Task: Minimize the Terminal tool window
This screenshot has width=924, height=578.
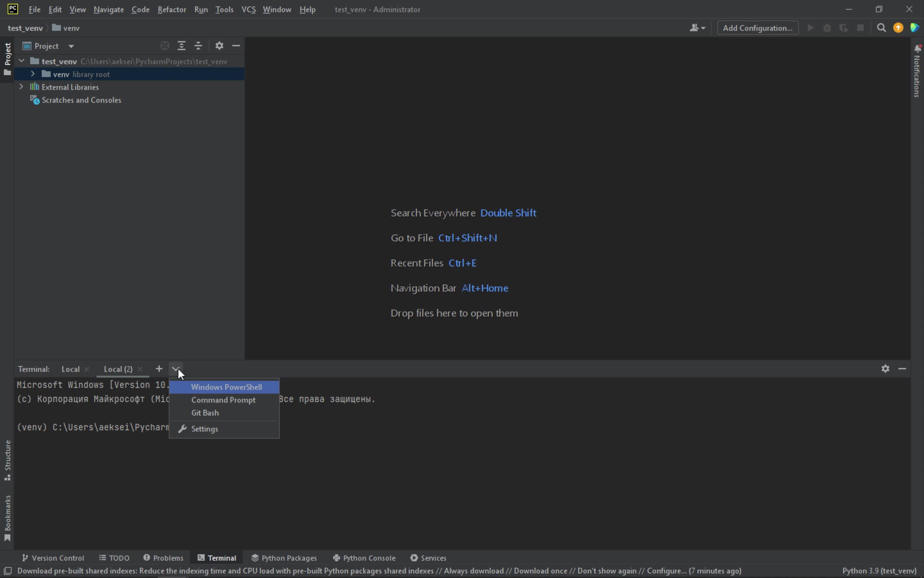Action: coord(902,369)
